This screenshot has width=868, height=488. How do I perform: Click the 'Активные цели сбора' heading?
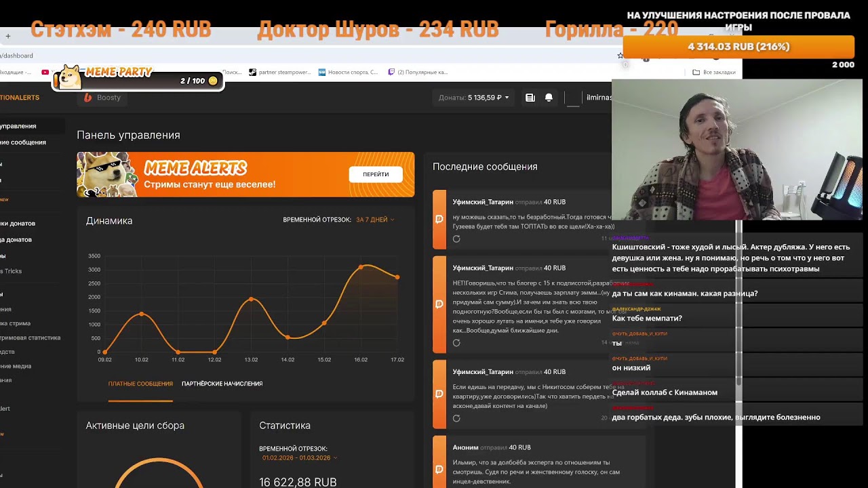point(135,426)
